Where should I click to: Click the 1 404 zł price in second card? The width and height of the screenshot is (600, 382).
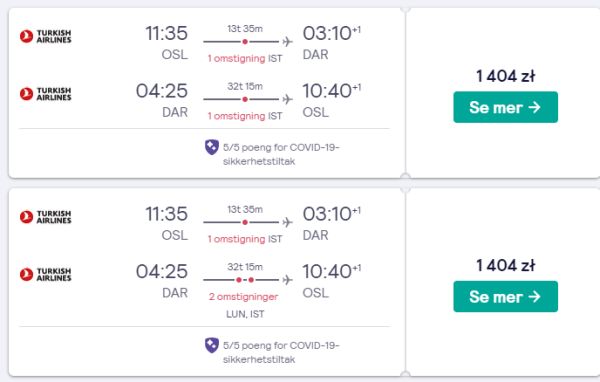point(505,266)
